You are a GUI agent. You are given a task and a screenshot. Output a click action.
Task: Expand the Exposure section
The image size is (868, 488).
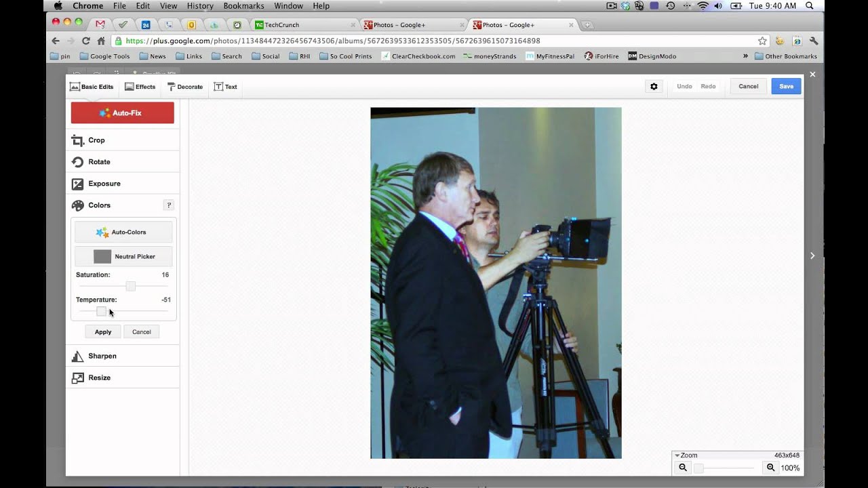point(104,184)
